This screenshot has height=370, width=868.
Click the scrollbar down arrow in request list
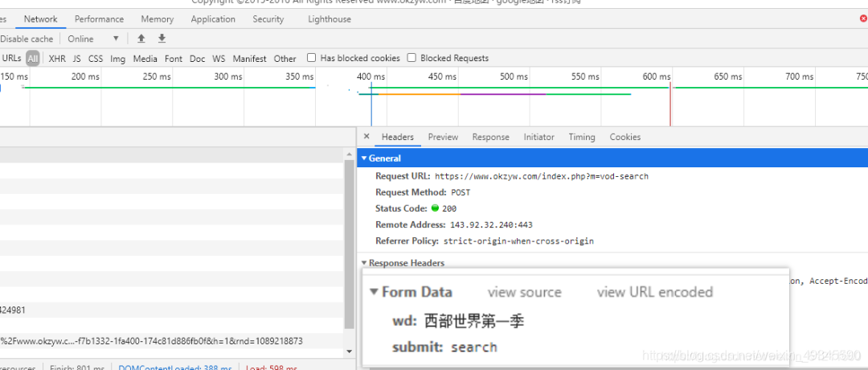(x=350, y=351)
